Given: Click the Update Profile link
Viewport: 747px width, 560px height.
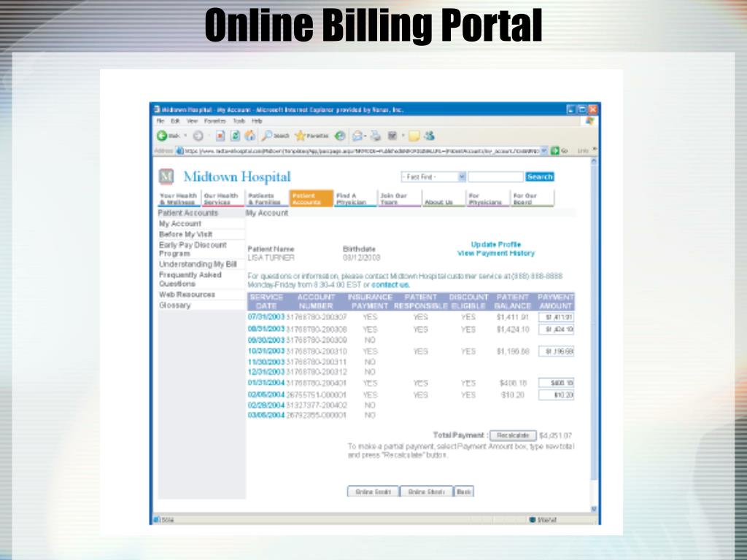Looking at the screenshot, I should pos(496,244).
